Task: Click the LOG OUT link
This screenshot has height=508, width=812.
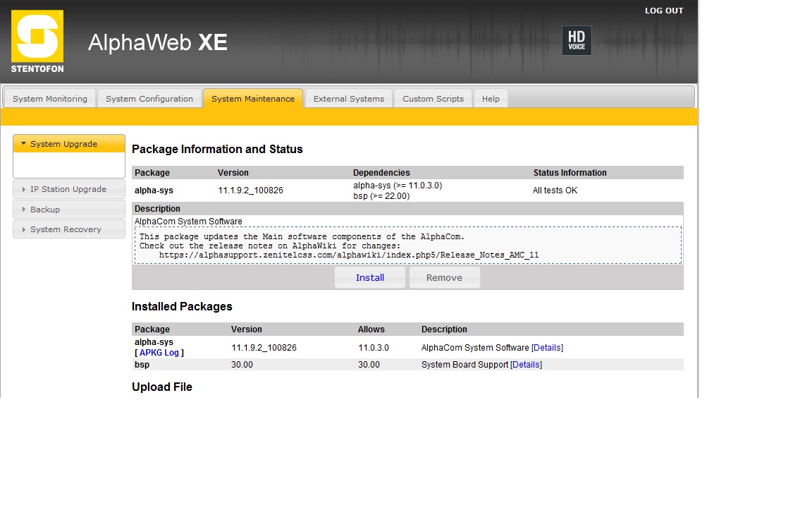Action: pyautogui.click(x=663, y=11)
